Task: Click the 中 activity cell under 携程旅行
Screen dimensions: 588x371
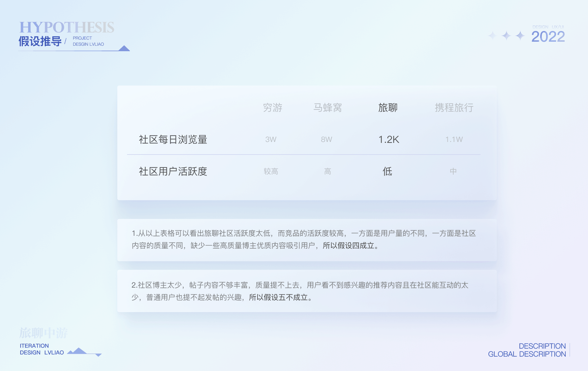Action: [x=453, y=171]
